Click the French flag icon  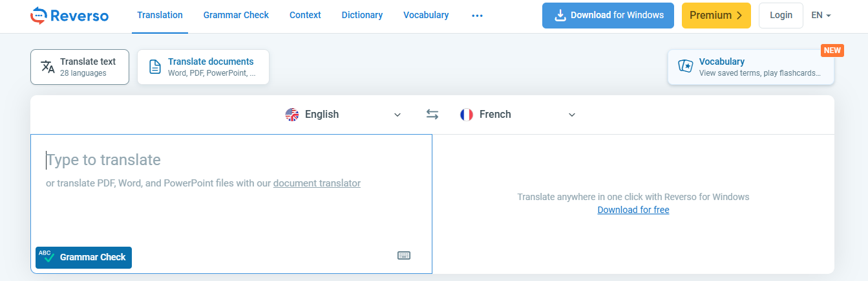pos(467,115)
